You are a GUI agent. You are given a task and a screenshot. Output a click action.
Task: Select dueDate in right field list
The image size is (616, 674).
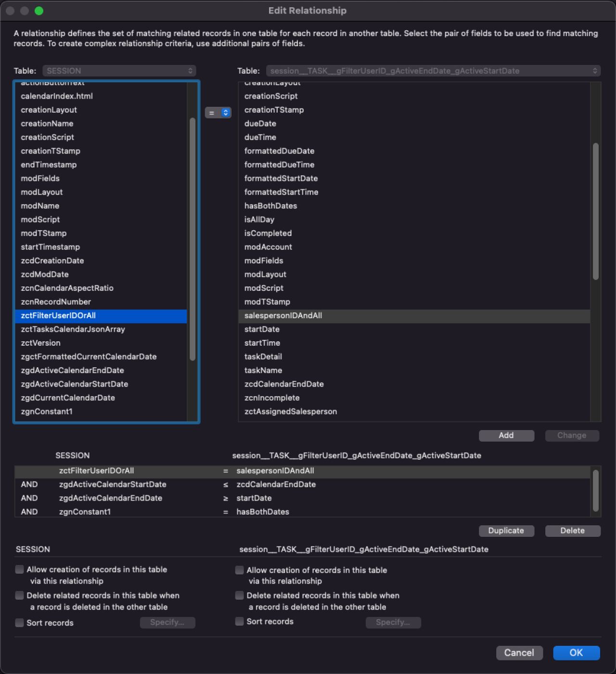pyautogui.click(x=414, y=124)
